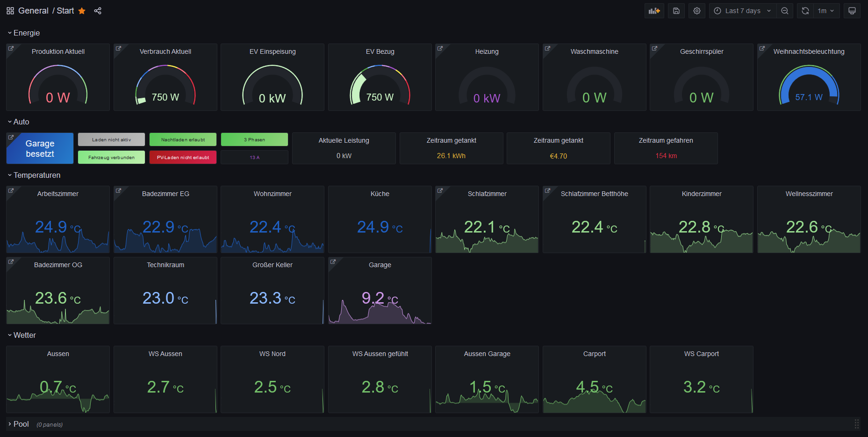Click the WS Nord 2.5 °C value
Viewport: 868px width, 437px height.
pos(273,387)
